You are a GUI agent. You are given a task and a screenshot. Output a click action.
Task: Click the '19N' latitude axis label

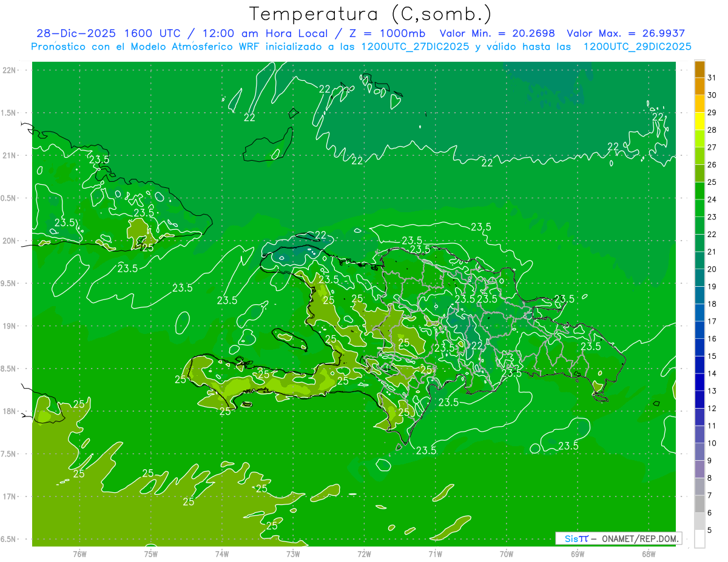[x=9, y=326]
